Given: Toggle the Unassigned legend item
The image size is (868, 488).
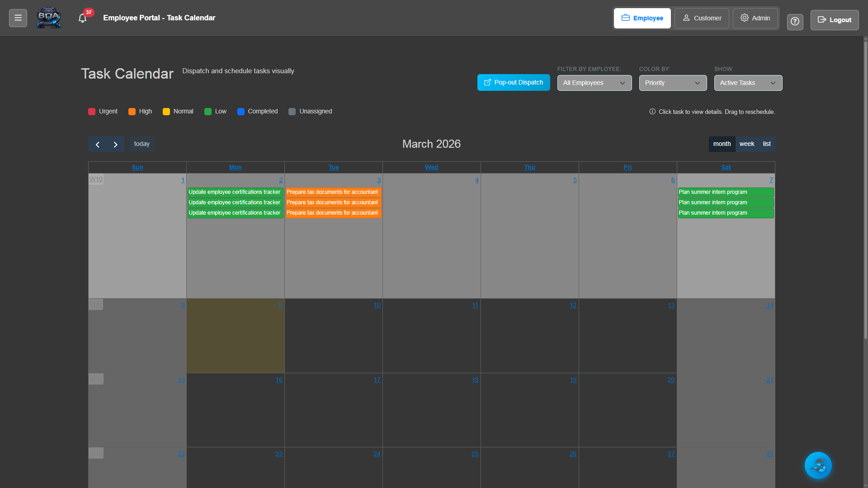Looking at the screenshot, I should 292,111.
